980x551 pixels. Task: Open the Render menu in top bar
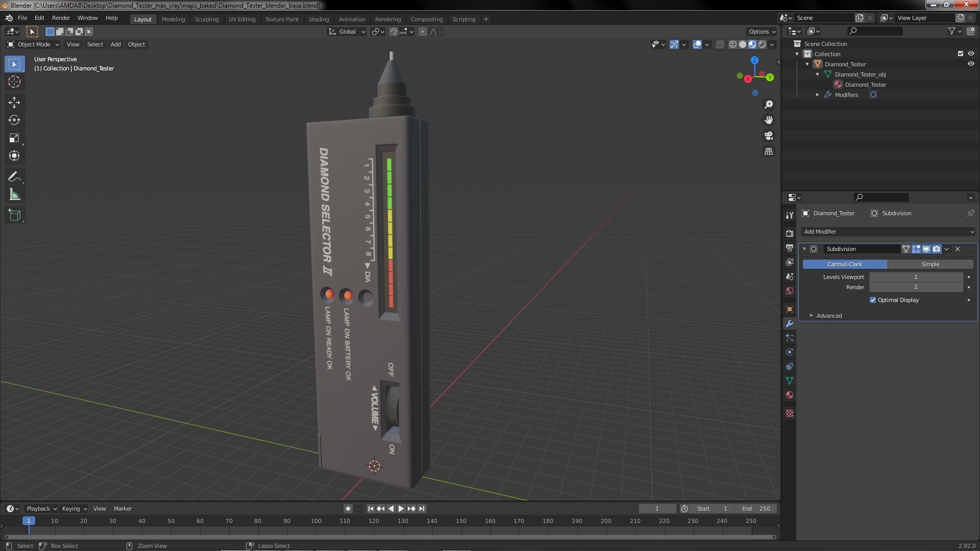tap(61, 18)
